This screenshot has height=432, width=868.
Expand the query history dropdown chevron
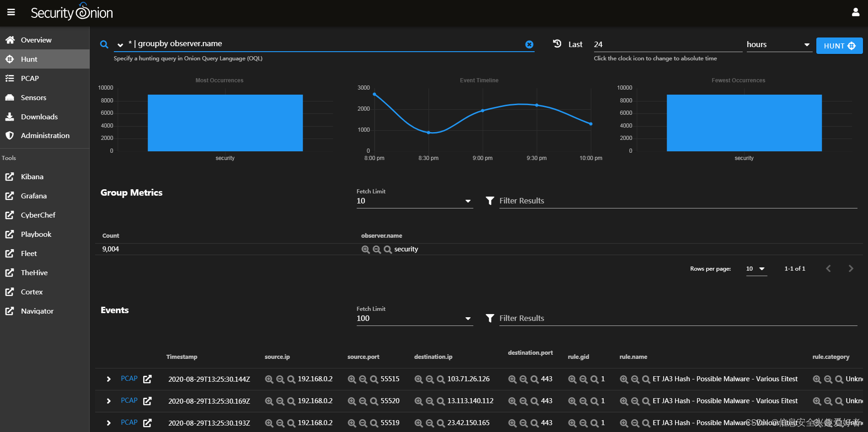point(120,45)
